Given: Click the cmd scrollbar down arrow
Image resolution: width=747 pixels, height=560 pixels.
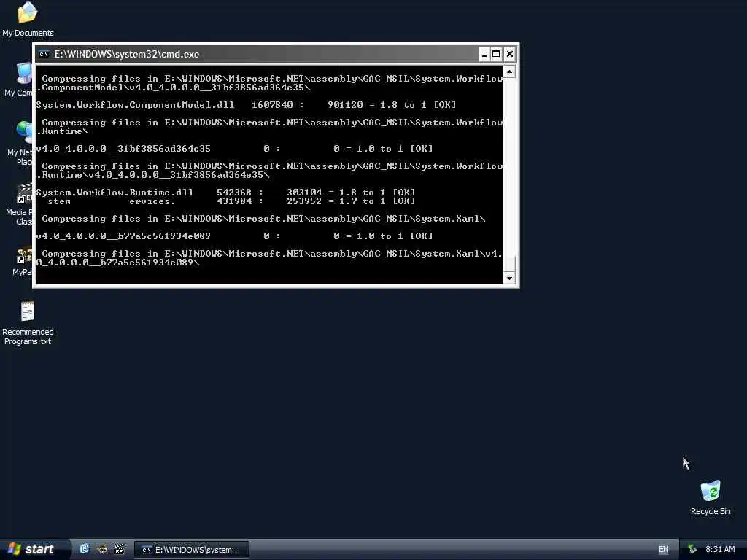Looking at the screenshot, I should [509, 278].
